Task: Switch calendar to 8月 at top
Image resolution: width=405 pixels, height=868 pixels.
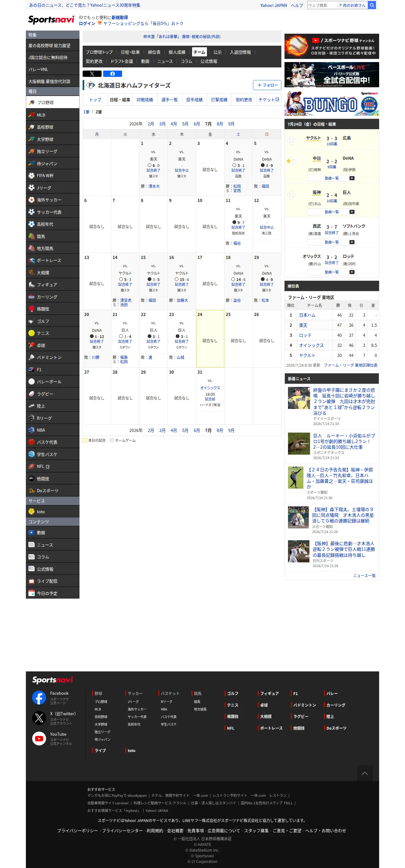Action: [x=220, y=124]
